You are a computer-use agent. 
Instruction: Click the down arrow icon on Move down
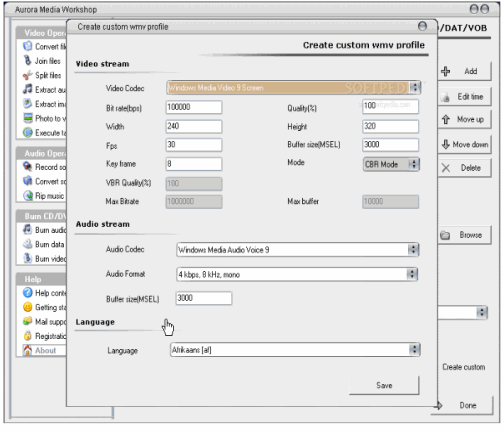pyautogui.click(x=446, y=144)
